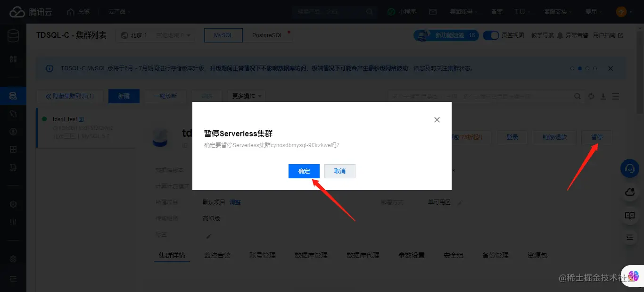Close the 暂停Serverless集群 dialog with X
This screenshot has width=644, height=292.
pyautogui.click(x=437, y=120)
